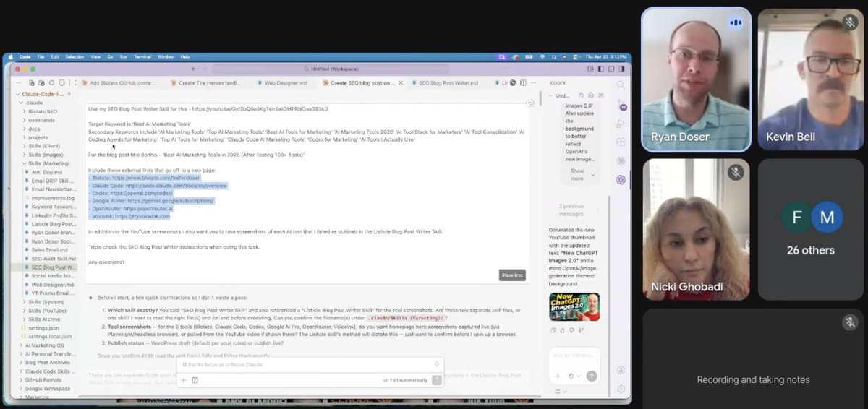The width and height of the screenshot is (868, 409).
Task: Click the 'New ChatGPT Images 2.0' thumbnail
Action: tap(574, 306)
